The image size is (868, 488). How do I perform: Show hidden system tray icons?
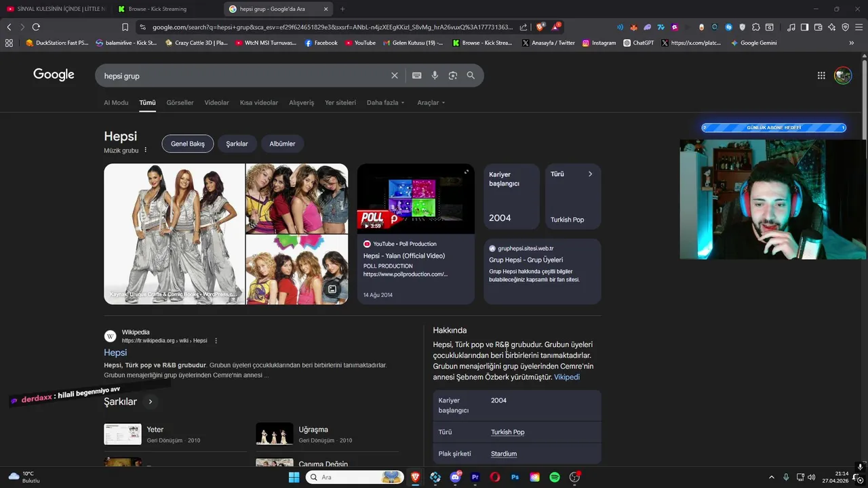coord(771,477)
